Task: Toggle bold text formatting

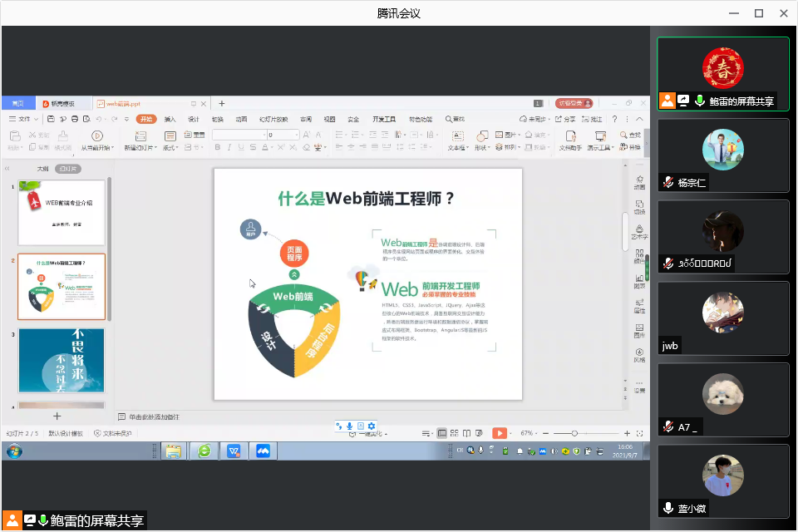Action: coord(218,148)
